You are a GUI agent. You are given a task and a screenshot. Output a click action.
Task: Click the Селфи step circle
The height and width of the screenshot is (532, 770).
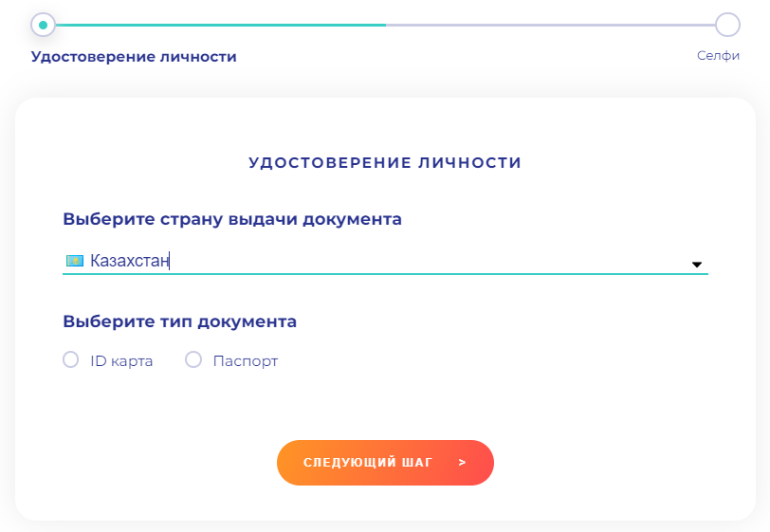click(x=727, y=25)
